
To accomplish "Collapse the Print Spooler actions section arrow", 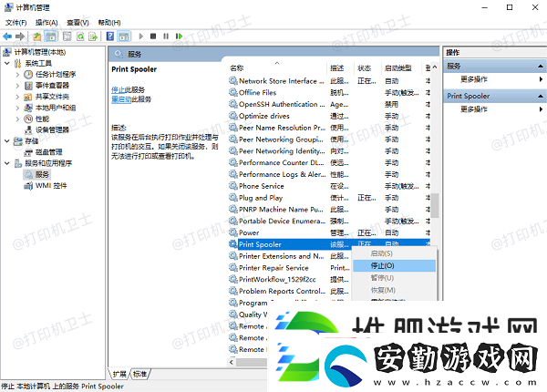I will coord(541,96).
